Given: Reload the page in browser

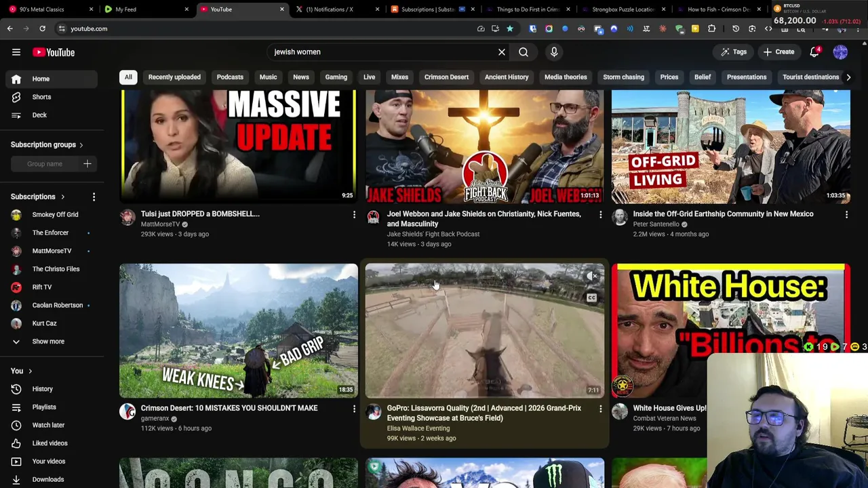Looking at the screenshot, I should pyautogui.click(x=42, y=28).
